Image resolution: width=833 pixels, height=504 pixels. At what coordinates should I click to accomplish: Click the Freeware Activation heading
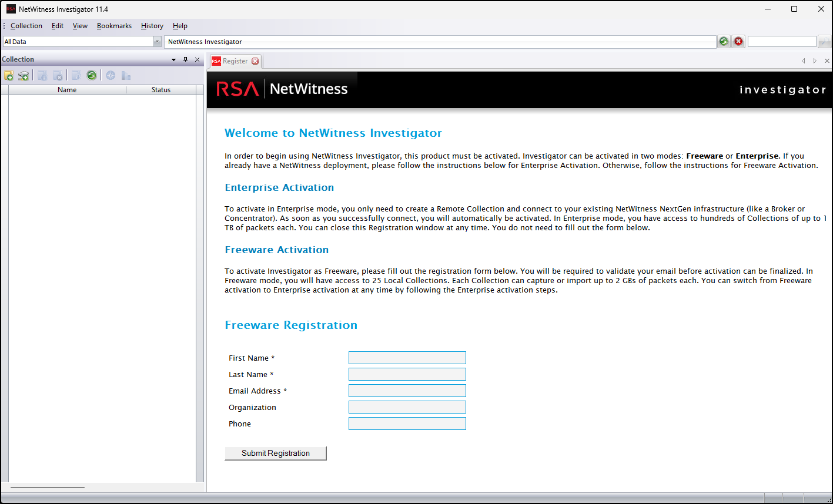coord(277,250)
